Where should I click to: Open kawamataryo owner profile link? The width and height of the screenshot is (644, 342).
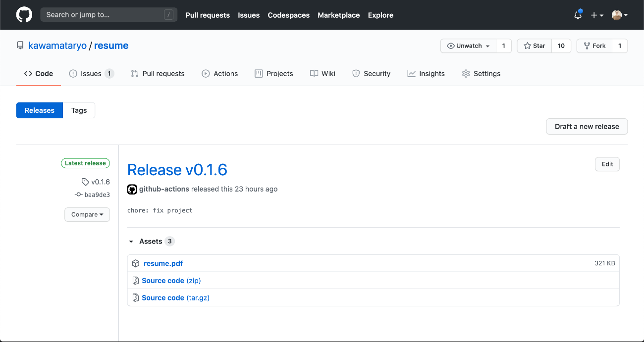tap(57, 46)
